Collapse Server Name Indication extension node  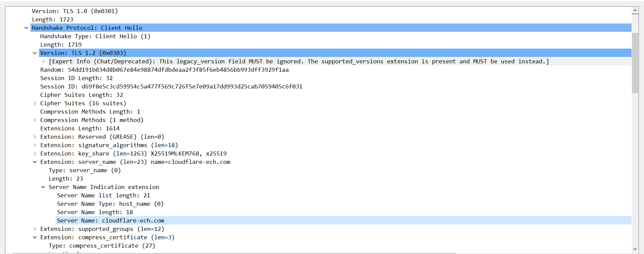pyautogui.click(x=43, y=187)
